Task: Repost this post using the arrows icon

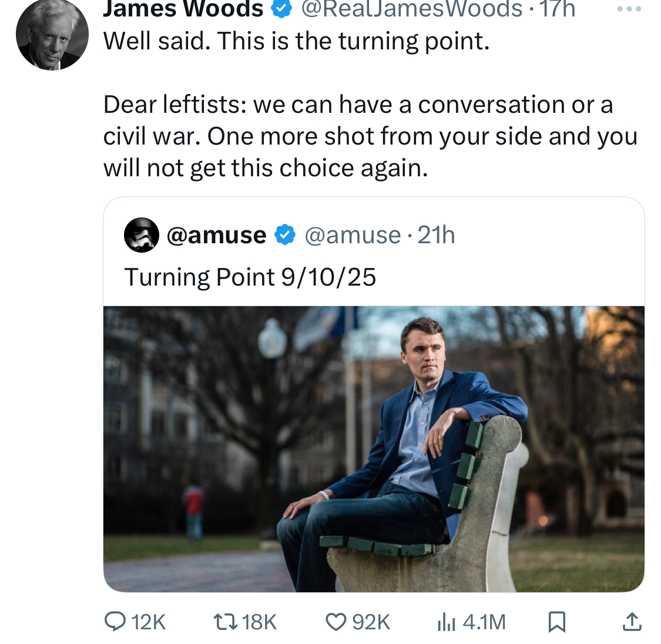Action: coord(225,622)
